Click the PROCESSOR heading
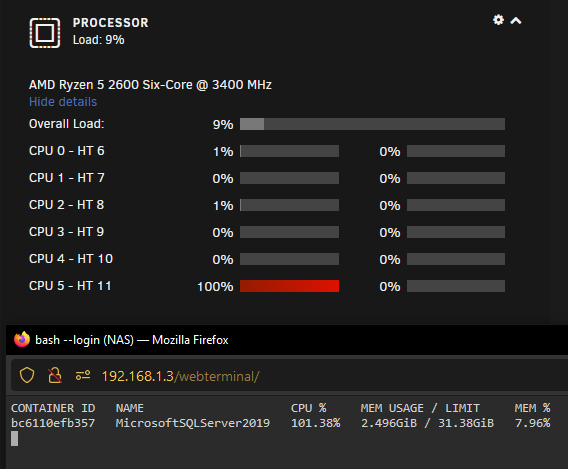Image resolution: width=568 pixels, height=469 pixels. pos(110,23)
